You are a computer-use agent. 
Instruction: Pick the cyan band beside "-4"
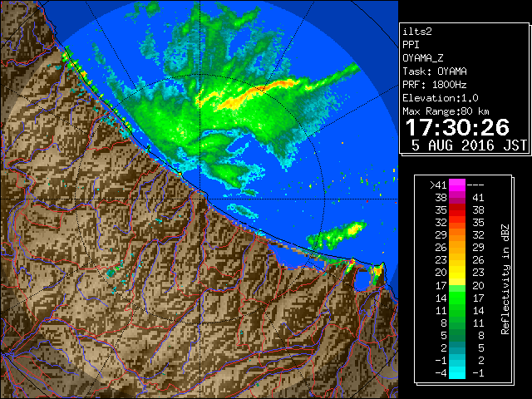(457, 372)
